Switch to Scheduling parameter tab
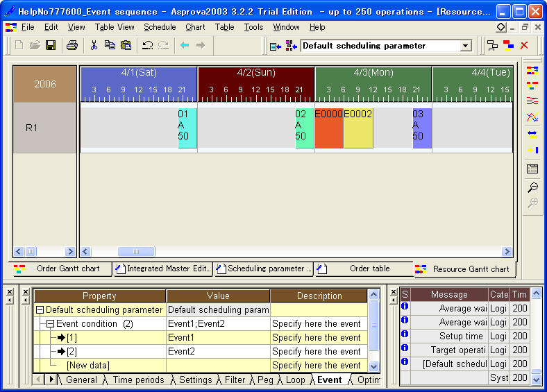Image resolution: width=547 pixels, height=392 pixels. 263,269
